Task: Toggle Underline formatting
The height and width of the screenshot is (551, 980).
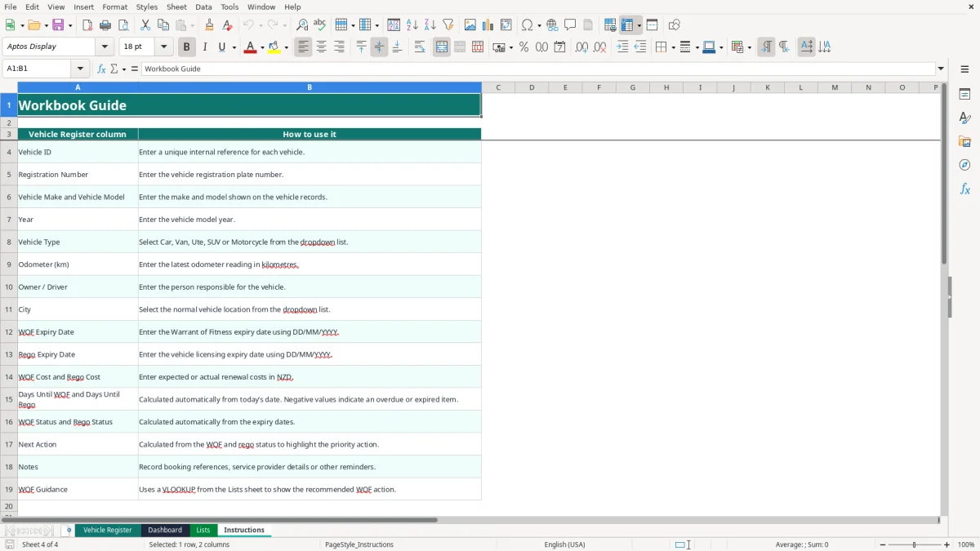Action: pyautogui.click(x=221, y=47)
